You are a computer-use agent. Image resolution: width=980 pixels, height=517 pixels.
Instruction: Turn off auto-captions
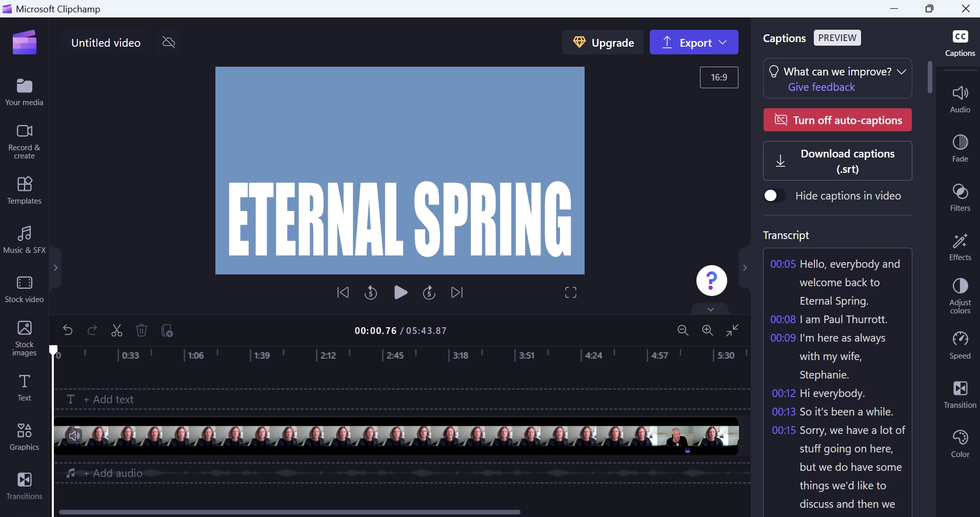tap(837, 120)
